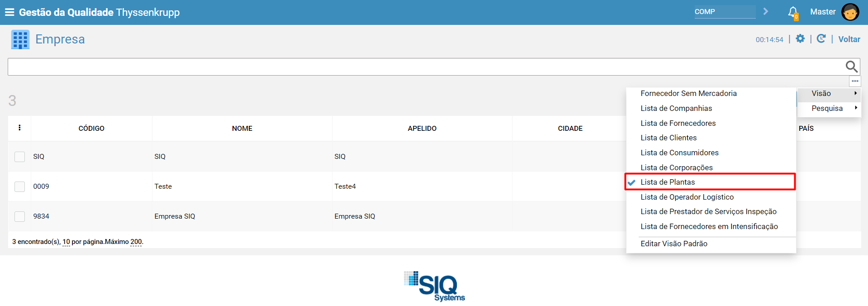The height and width of the screenshot is (306, 868).
Task: Click the notification bell icon
Action: click(793, 12)
